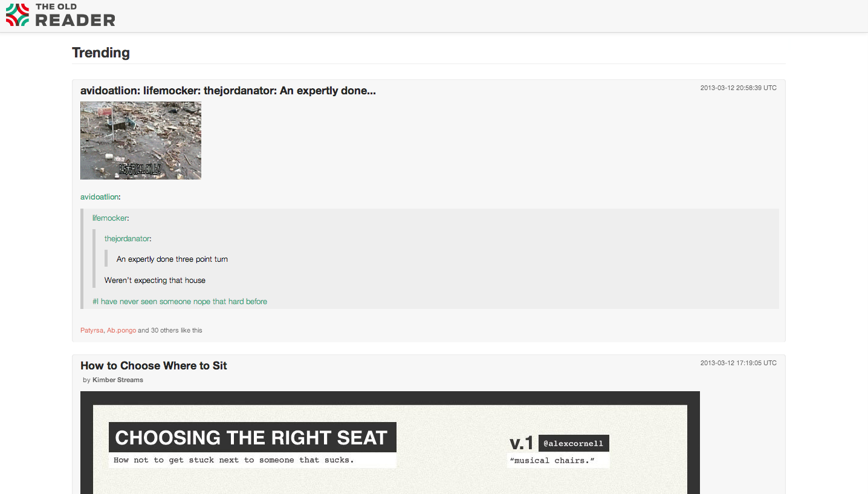Screen dimensions: 868x494
Task: View Ab.pongo's profile from likes
Action: pyautogui.click(x=121, y=330)
